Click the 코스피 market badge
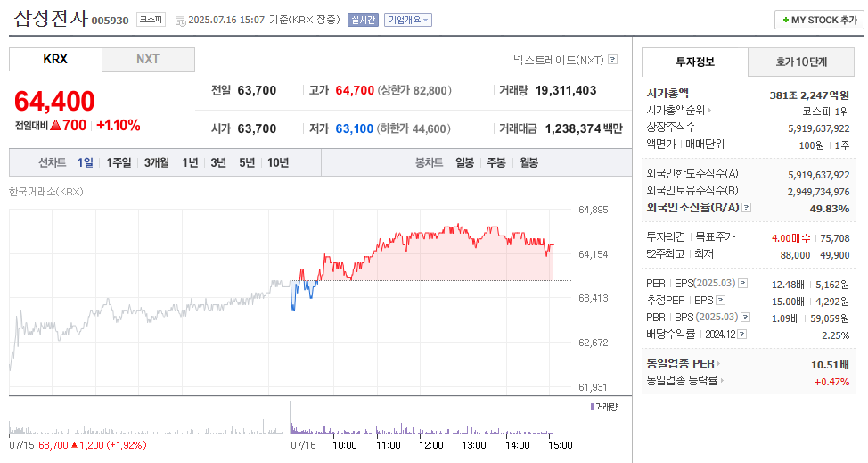This screenshot has width=868, height=463. point(151,20)
